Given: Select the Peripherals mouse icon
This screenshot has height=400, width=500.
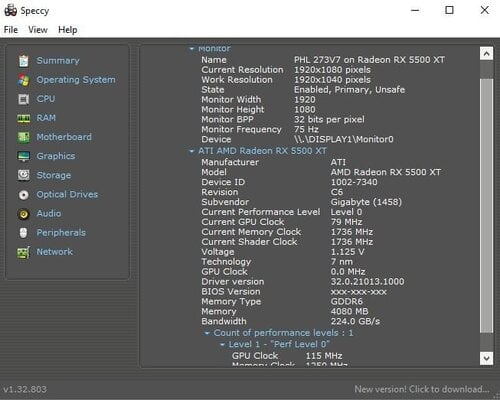Looking at the screenshot, I should (x=23, y=233).
